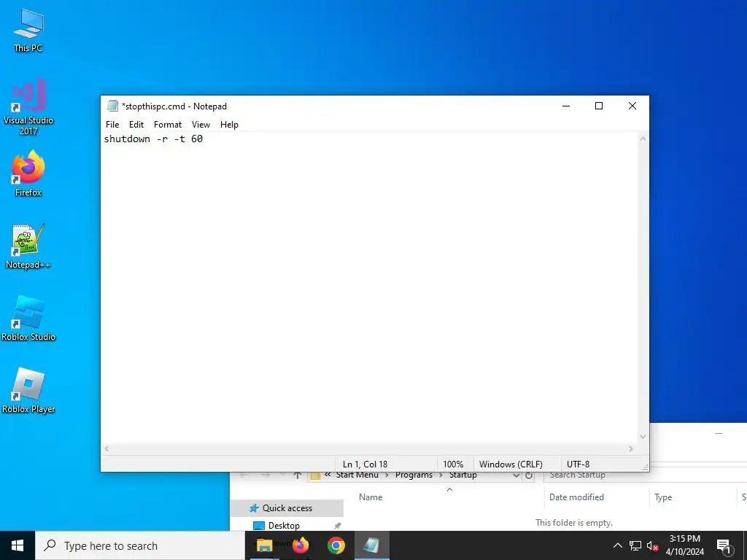
Task: Click the Startup breadcrumb in Explorer
Action: [462, 475]
